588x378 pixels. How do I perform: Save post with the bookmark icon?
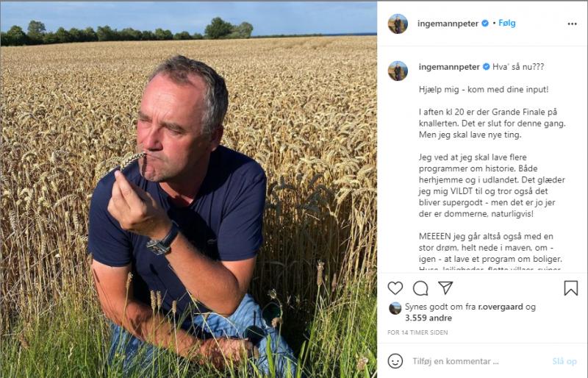tap(571, 288)
